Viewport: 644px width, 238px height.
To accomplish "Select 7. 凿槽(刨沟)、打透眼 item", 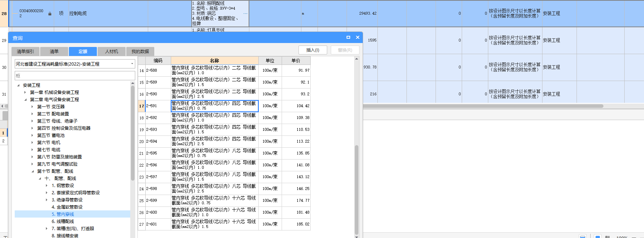I will [73, 229].
